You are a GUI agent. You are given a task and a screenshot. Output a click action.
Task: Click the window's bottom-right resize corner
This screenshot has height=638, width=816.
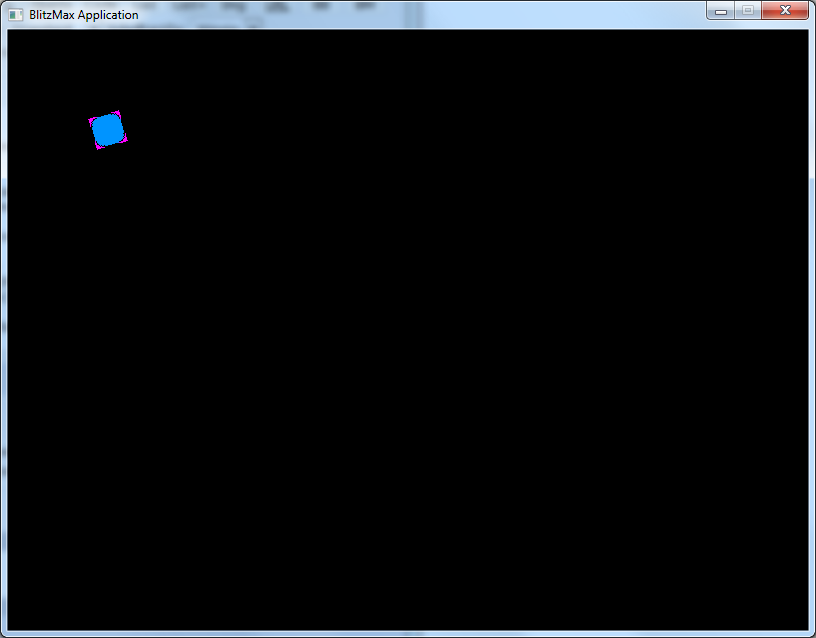pyautogui.click(x=812, y=634)
